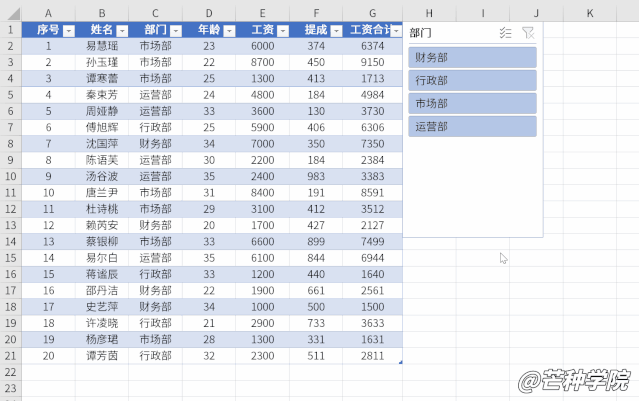Click the cell containing 易慧瑶

click(102, 46)
